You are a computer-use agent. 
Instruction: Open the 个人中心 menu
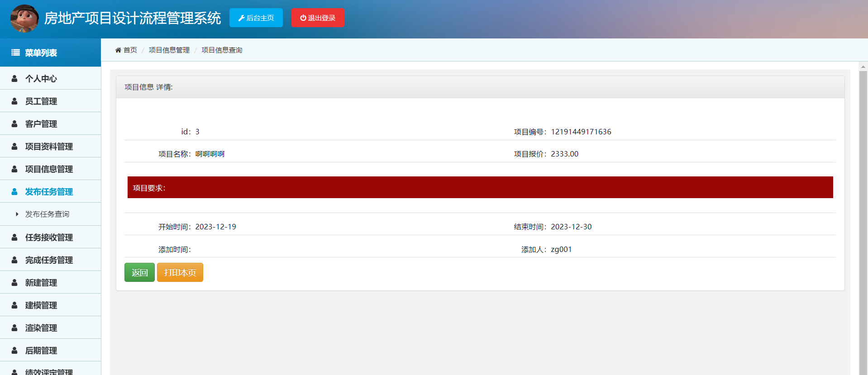pos(50,78)
